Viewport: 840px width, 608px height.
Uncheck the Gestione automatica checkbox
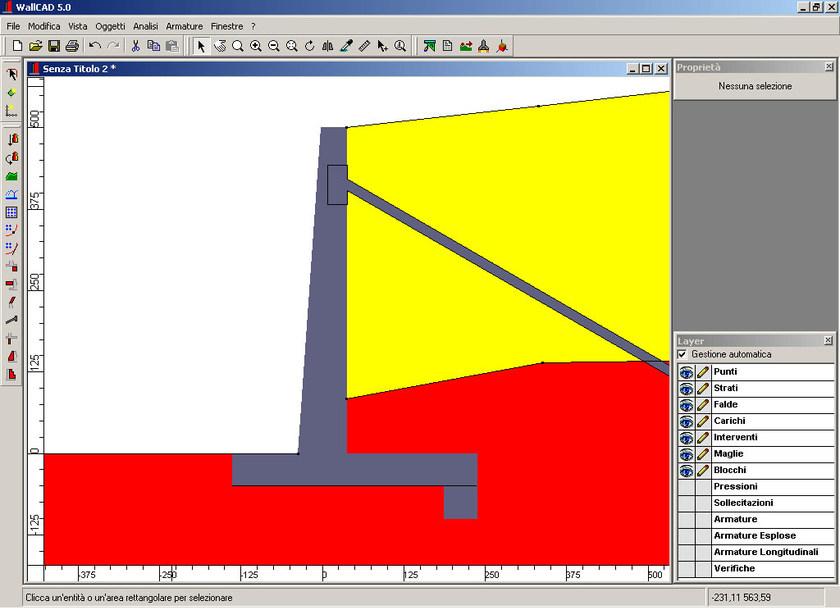coord(683,355)
